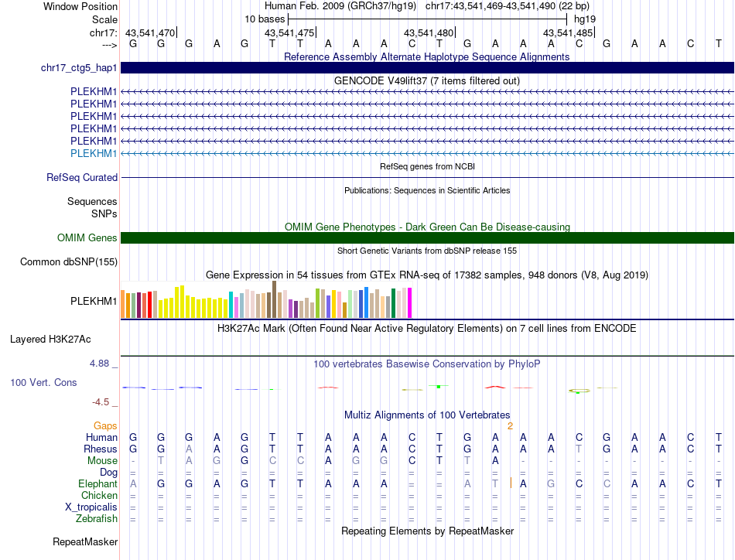Select the Zebrafish species label
Image resolution: width=735 pixels, height=560 pixels.
[x=97, y=518]
